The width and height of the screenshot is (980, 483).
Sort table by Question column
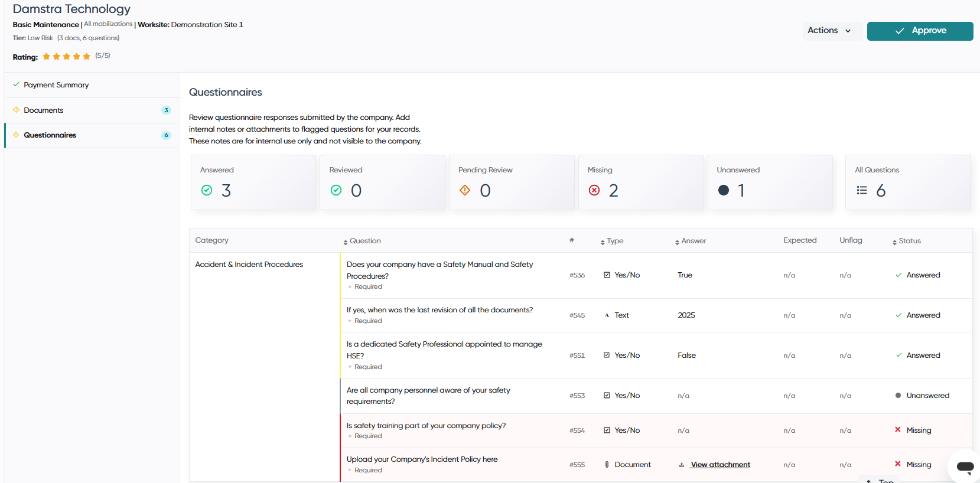[x=362, y=241]
